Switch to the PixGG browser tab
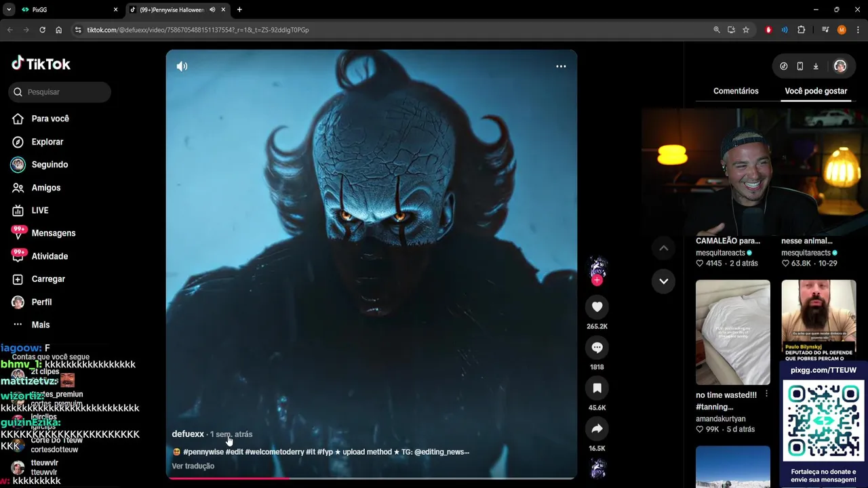 [x=70, y=9]
